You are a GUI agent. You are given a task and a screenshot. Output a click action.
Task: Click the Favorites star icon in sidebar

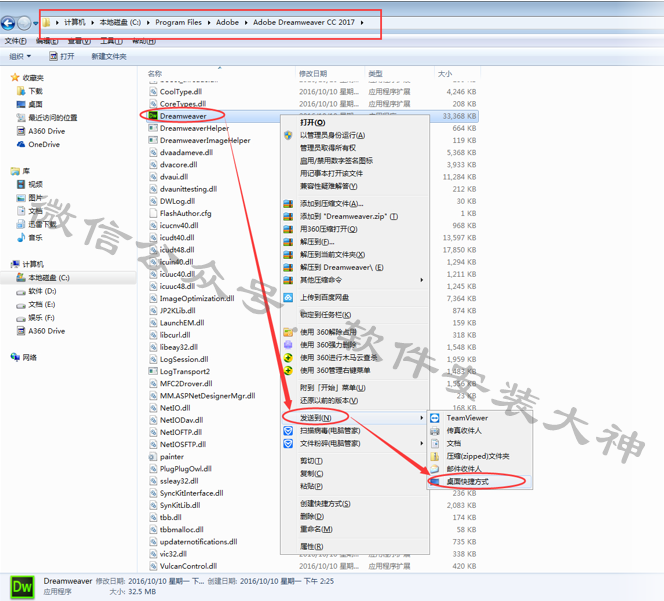click(15, 77)
